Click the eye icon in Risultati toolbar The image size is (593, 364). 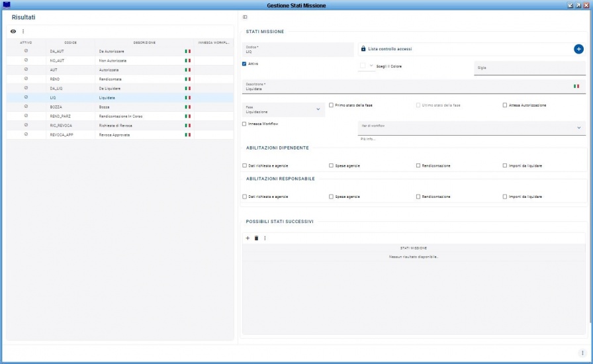[13, 31]
